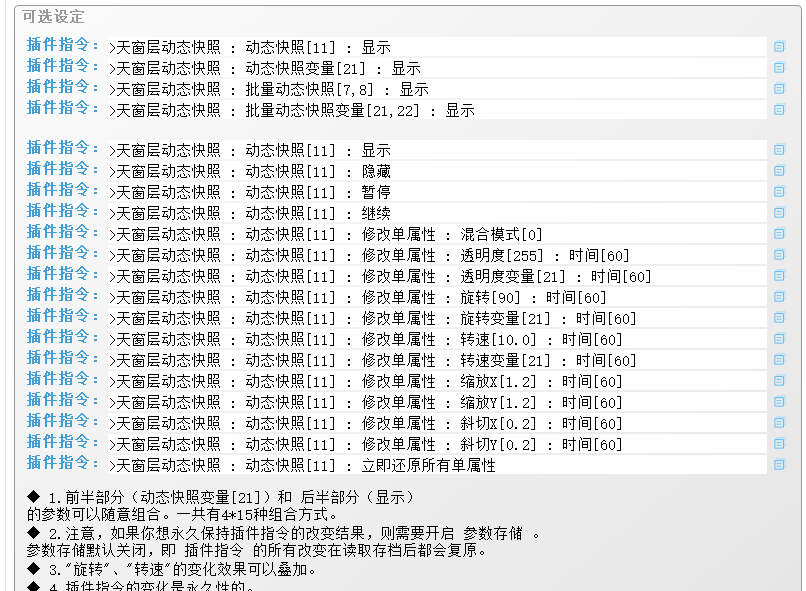Click copy icon for 立即还原所有单属性 command

[779, 465]
